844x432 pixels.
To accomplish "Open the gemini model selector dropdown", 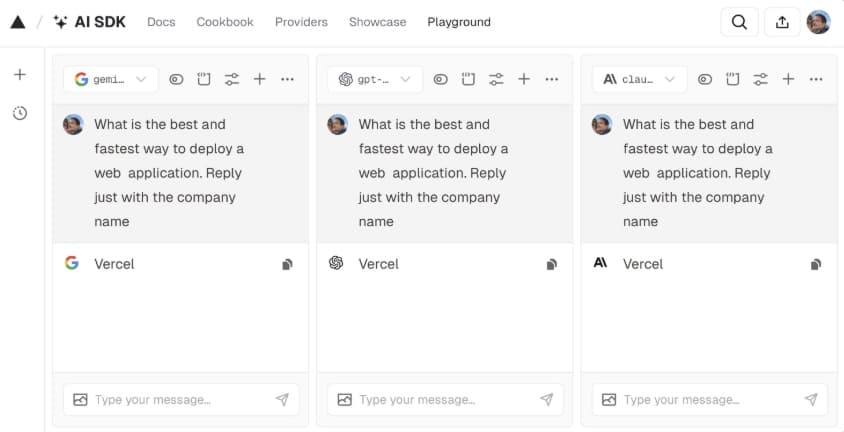I will [x=111, y=80].
